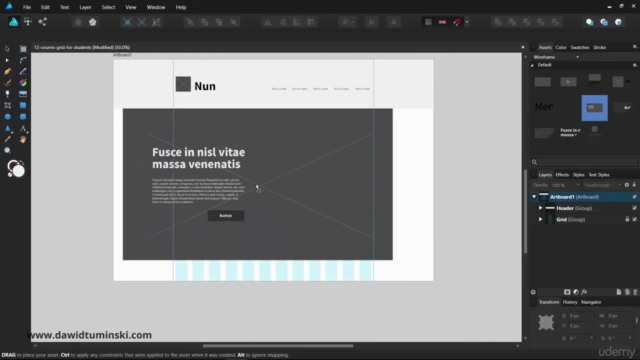Close the 12-column-grid document tab

pos(523,47)
